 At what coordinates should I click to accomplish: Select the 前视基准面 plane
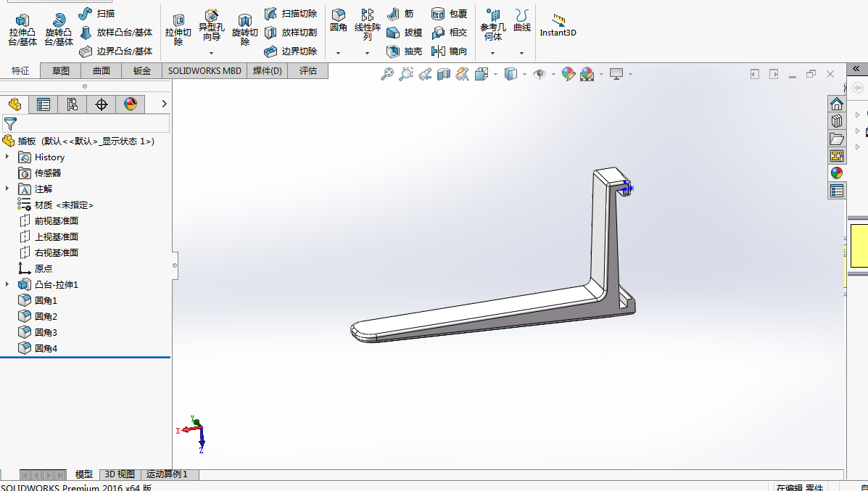[48, 221]
